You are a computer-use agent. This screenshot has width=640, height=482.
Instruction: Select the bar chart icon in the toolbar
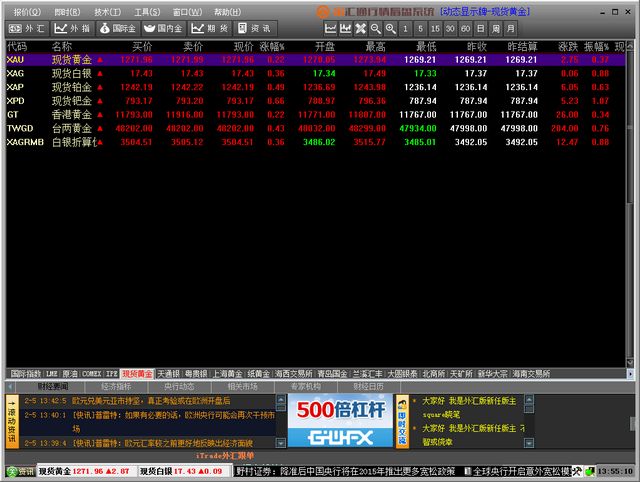tap(345, 29)
